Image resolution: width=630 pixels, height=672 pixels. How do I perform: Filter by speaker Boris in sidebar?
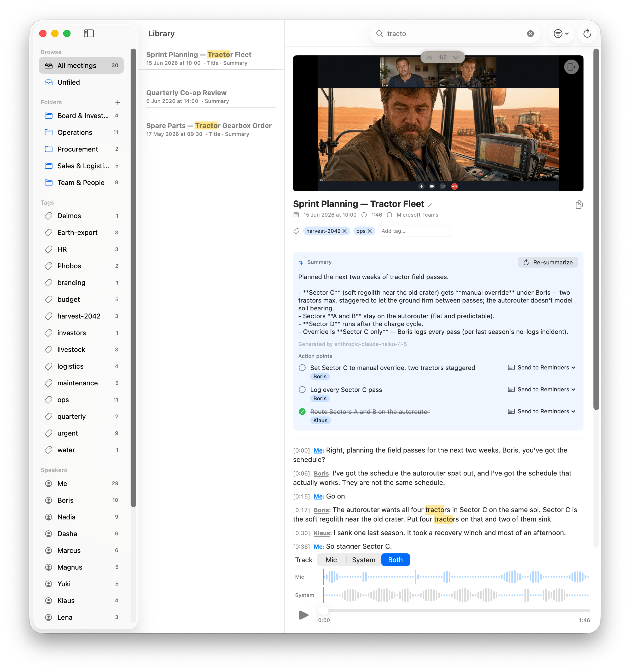[81, 500]
